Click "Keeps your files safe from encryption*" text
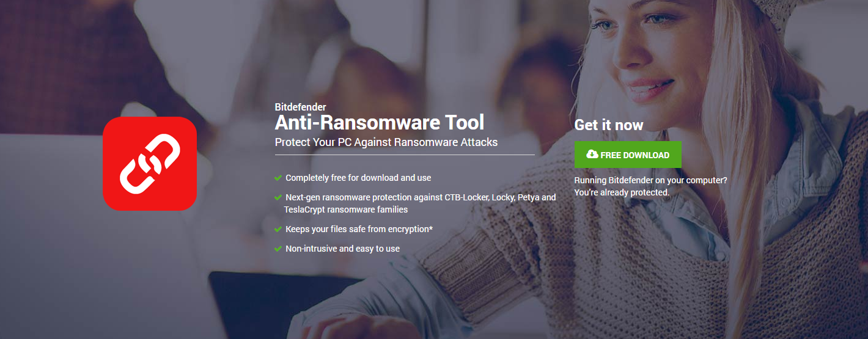868x339 pixels. tap(359, 229)
